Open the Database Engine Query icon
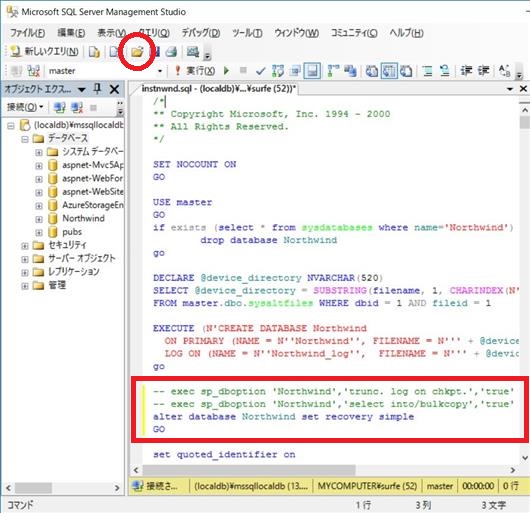The image size is (530, 513). [x=94, y=52]
